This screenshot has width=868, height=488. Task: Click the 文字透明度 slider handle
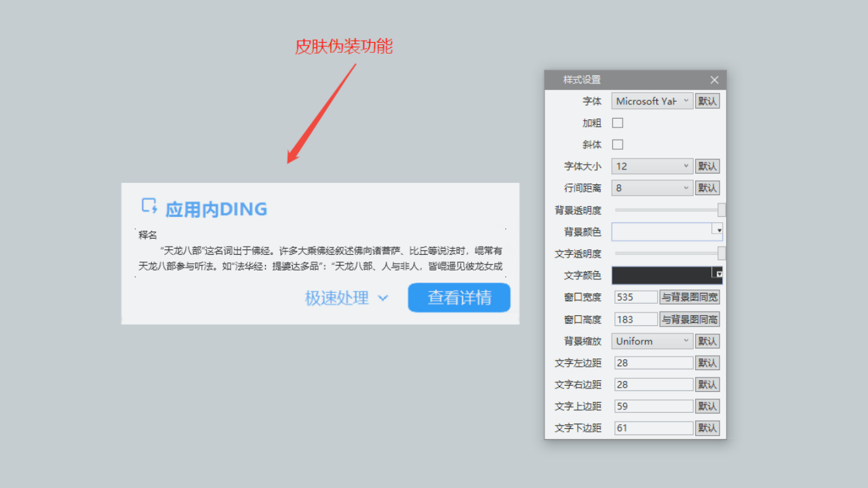[x=722, y=253]
